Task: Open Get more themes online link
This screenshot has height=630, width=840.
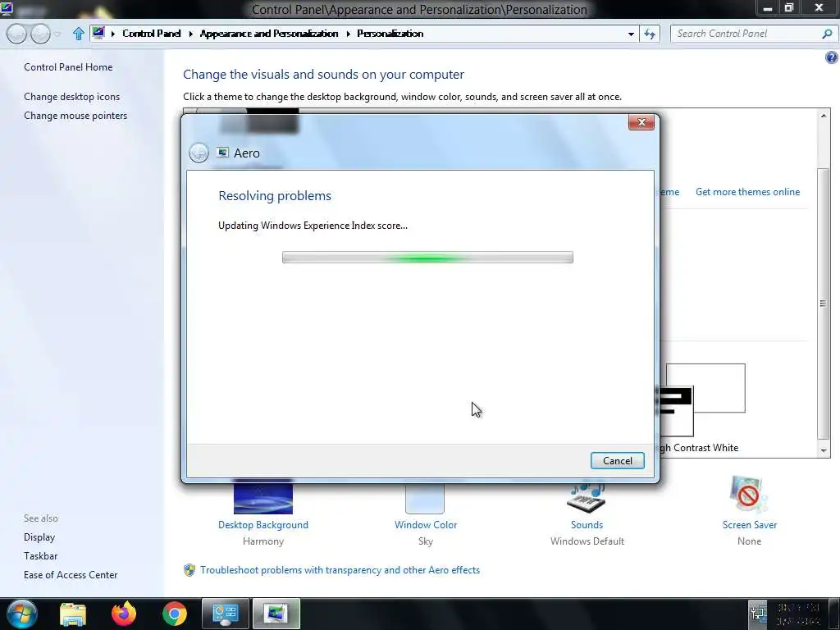Action: click(x=747, y=192)
